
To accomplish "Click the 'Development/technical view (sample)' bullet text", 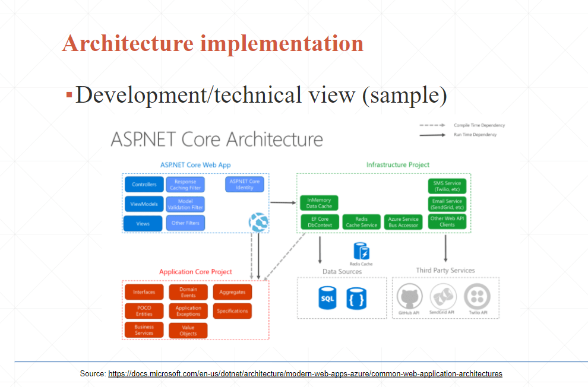I will pos(261,95).
